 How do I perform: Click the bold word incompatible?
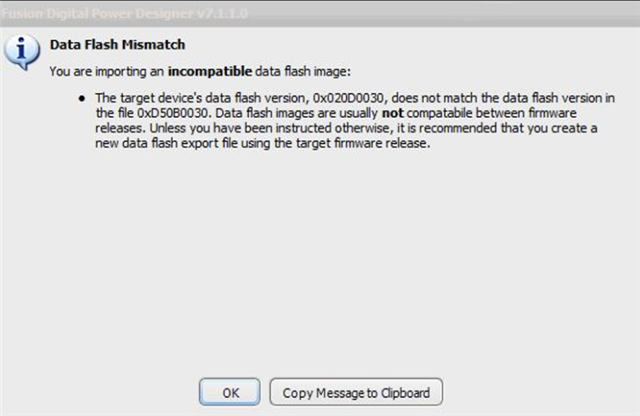pos(210,71)
